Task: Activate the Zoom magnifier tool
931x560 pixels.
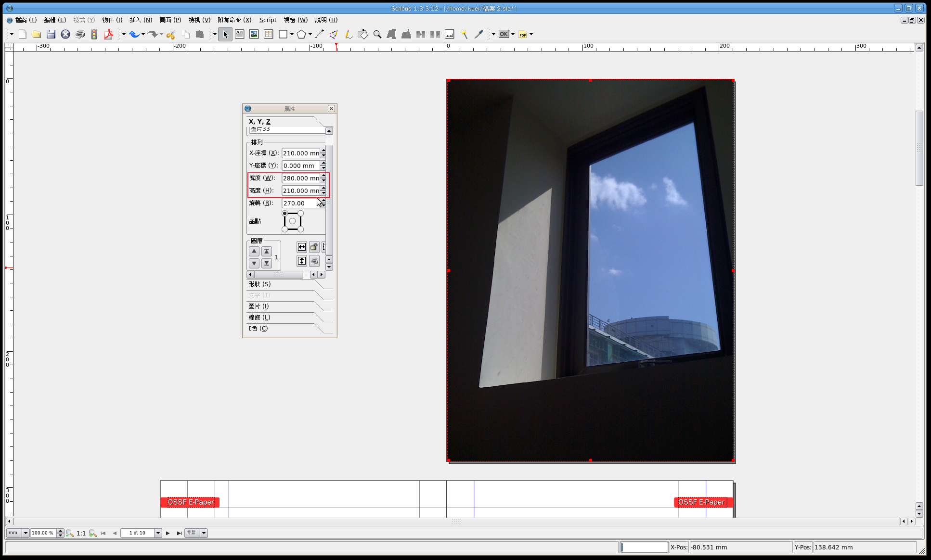Action: click(377, 34)
